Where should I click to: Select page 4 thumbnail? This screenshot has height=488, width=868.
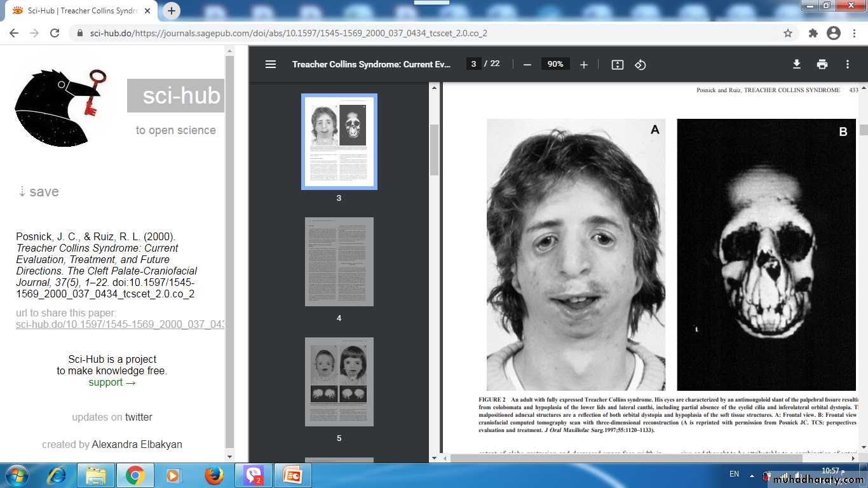[x=339, y=262]
